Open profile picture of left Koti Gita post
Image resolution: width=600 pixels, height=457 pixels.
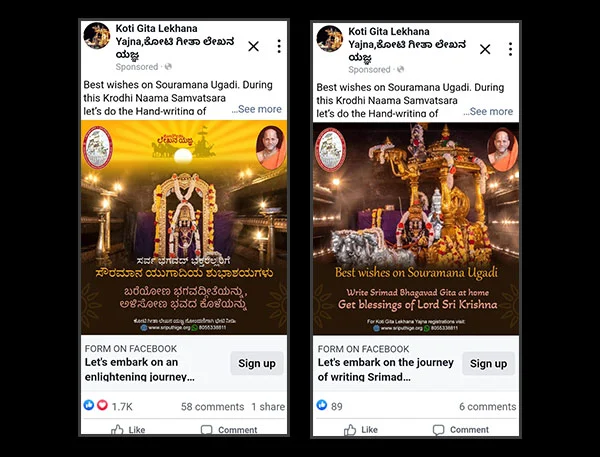click(97, 36)
